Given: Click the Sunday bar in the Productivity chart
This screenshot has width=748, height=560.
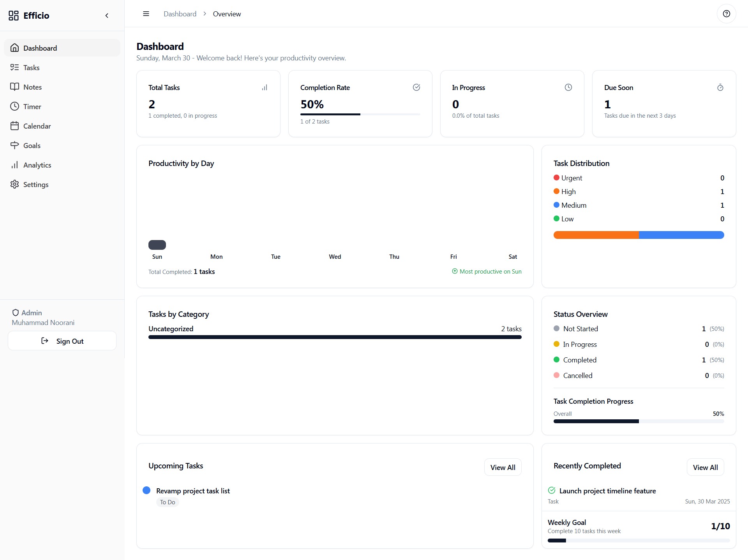Looking at the screenshot, I should point(157,245).
